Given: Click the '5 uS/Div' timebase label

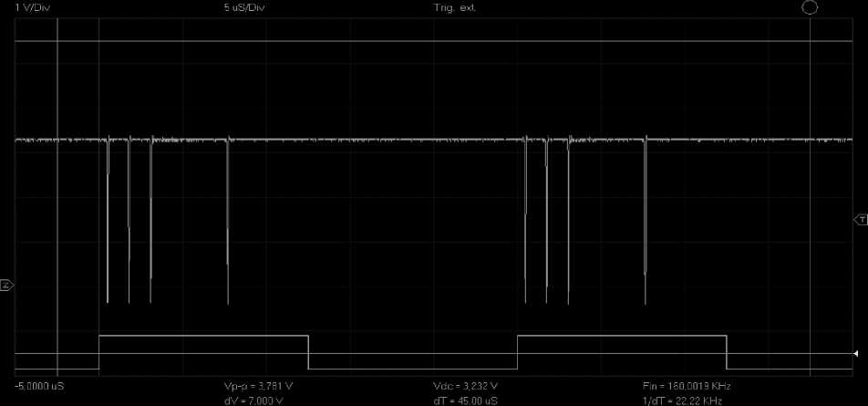Looking at the screenshot, I should (x=244, y=8).
